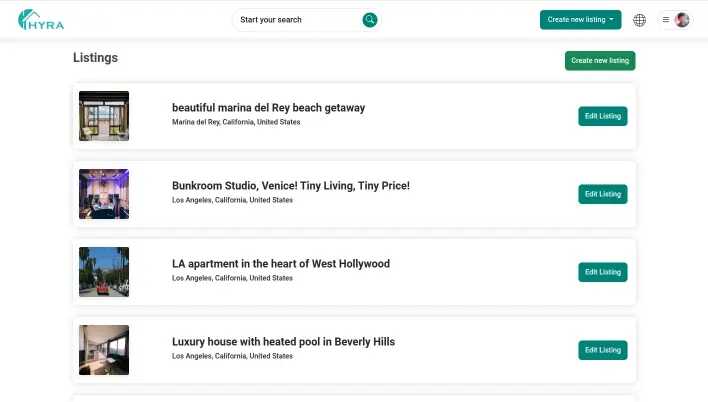Click 'Marina del Rey, California, United States' text
Image resolution: width=708 pixels, height=402 pixels.
pyautogui.click(x=236, y=122)
